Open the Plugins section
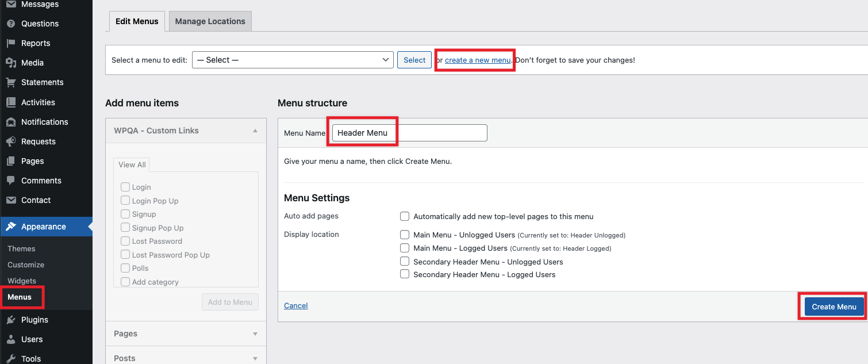This screenshot has height=364, width=868. 34,320
